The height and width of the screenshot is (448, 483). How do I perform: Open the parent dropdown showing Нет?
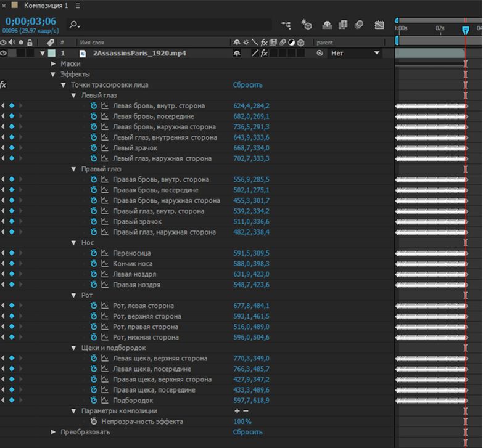click(354, 54)
